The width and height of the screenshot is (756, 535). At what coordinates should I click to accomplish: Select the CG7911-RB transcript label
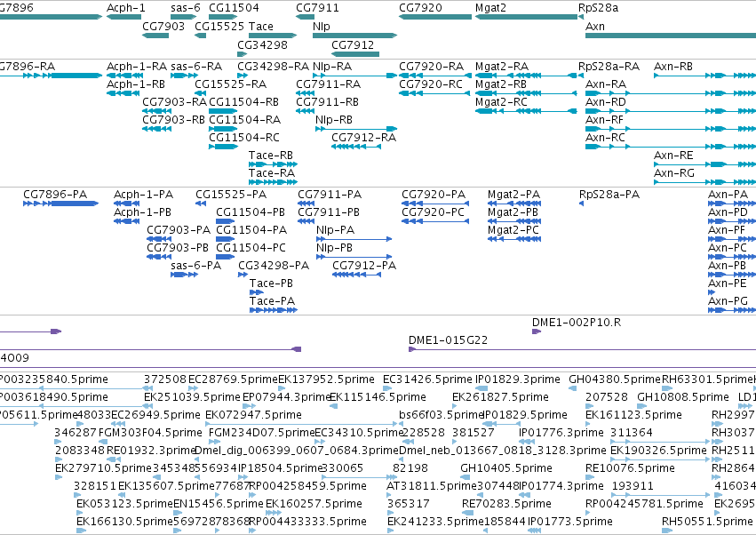(x=328, y=102)
